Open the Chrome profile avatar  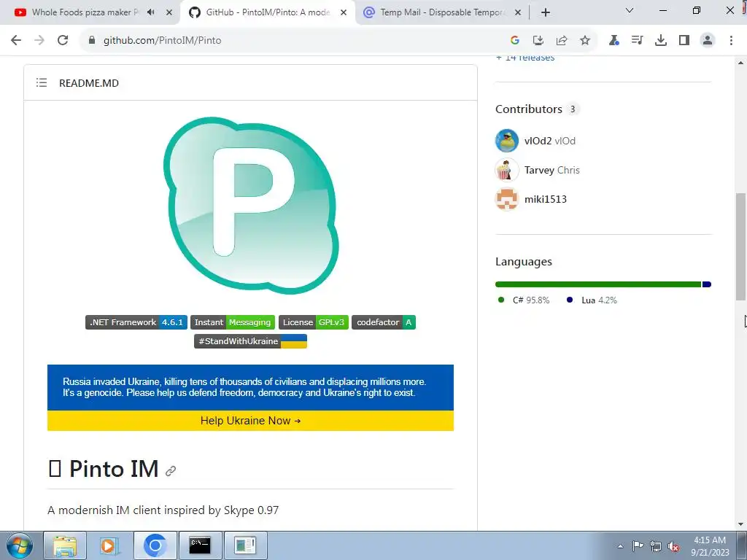(708, 41)
